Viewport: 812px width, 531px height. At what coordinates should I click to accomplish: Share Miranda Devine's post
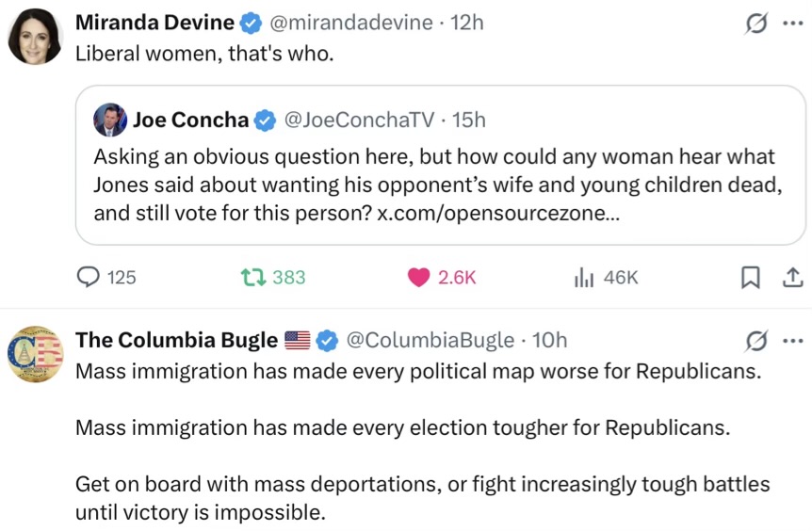pyautogui.click(x=792, y=277)
